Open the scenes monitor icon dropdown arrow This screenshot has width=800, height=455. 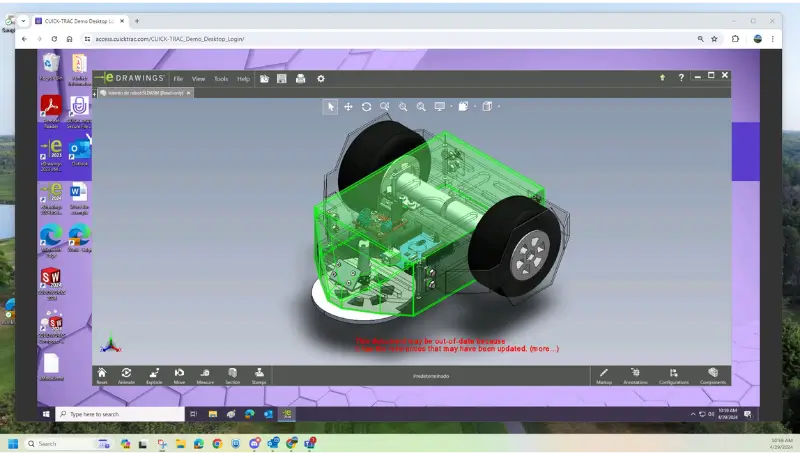[451, 107]
